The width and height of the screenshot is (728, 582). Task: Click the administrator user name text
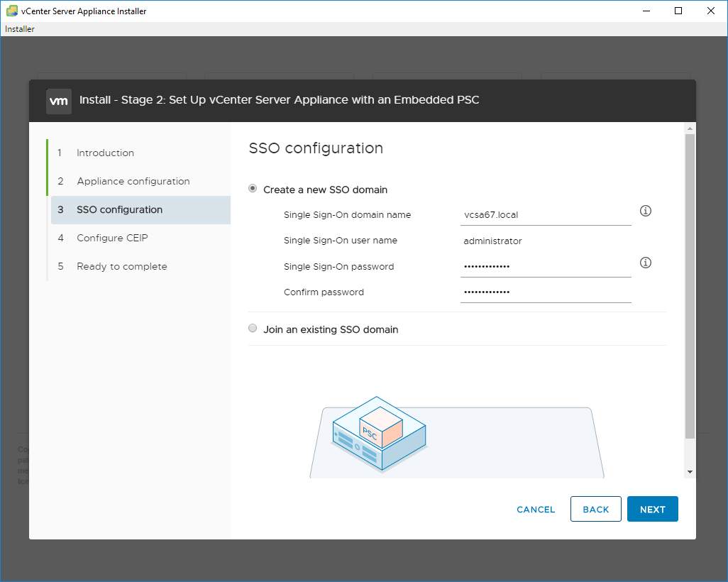pyautogui.click(x=492, y=241)
